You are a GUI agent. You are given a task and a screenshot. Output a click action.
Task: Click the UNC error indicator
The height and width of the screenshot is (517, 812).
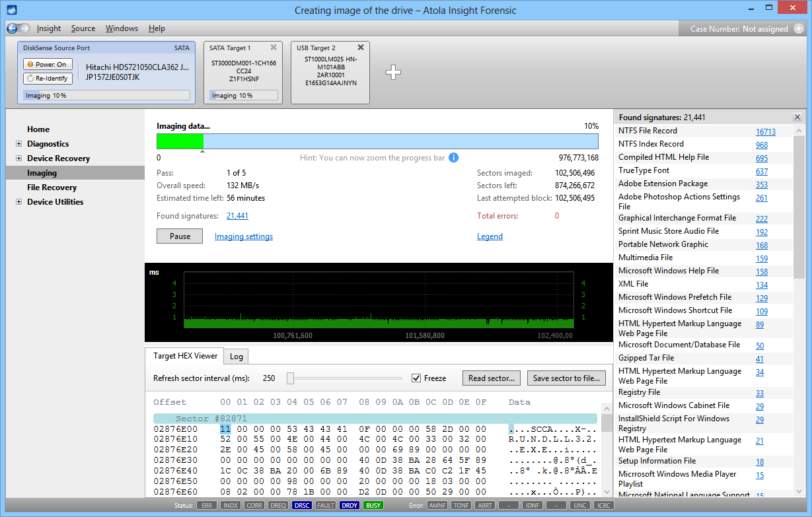click(580, 505)
